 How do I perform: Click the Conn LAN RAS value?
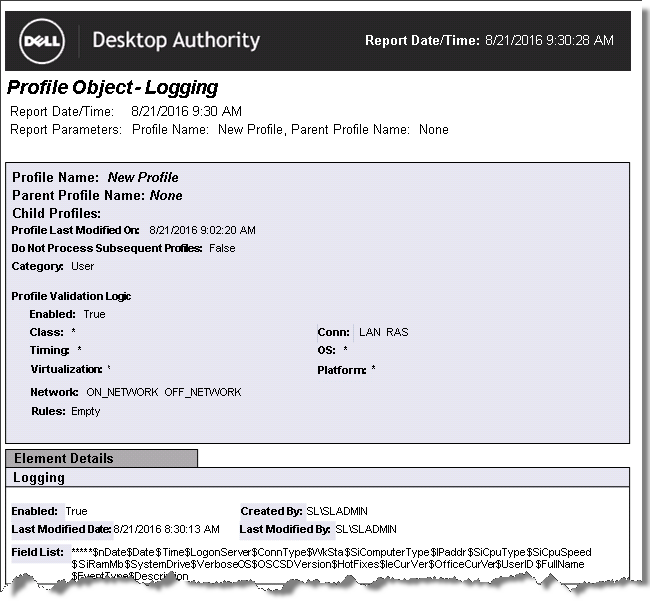click(x=383, y=332)
